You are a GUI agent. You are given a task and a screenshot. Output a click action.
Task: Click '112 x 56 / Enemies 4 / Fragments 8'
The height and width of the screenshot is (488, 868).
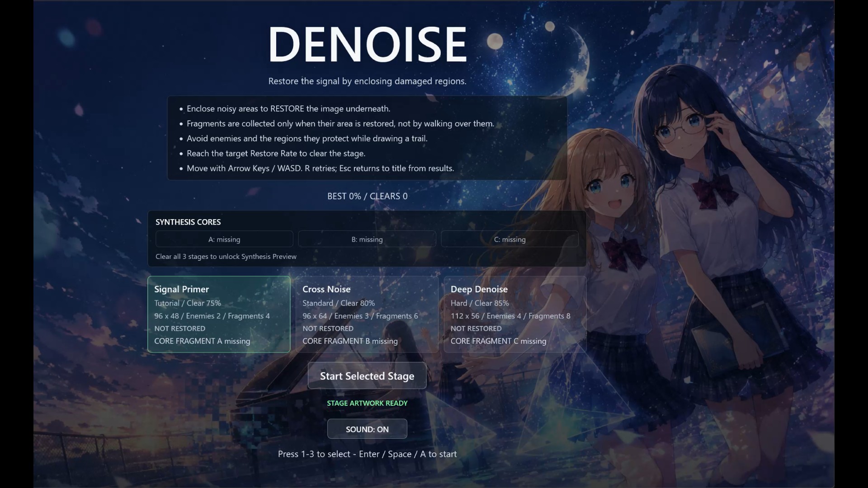click(510, 316)
